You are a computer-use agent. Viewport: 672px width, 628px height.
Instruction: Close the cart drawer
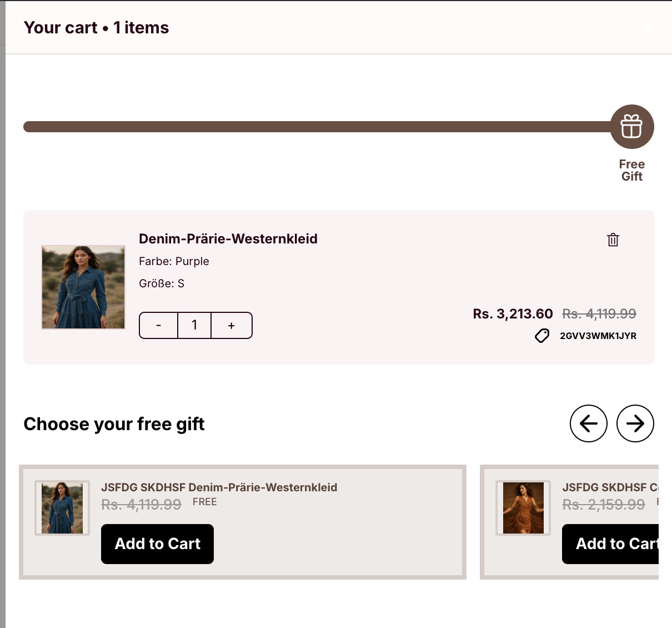click(x=647, y=28)
